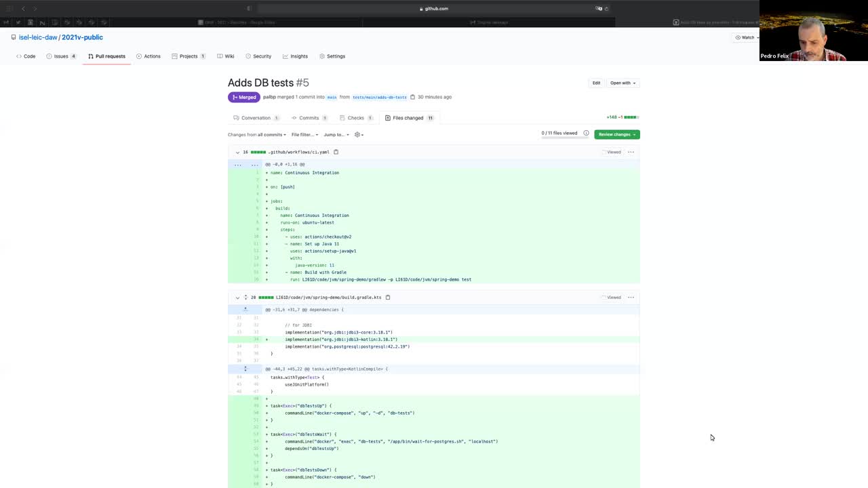Open the Actions tab

click(149, 56)
